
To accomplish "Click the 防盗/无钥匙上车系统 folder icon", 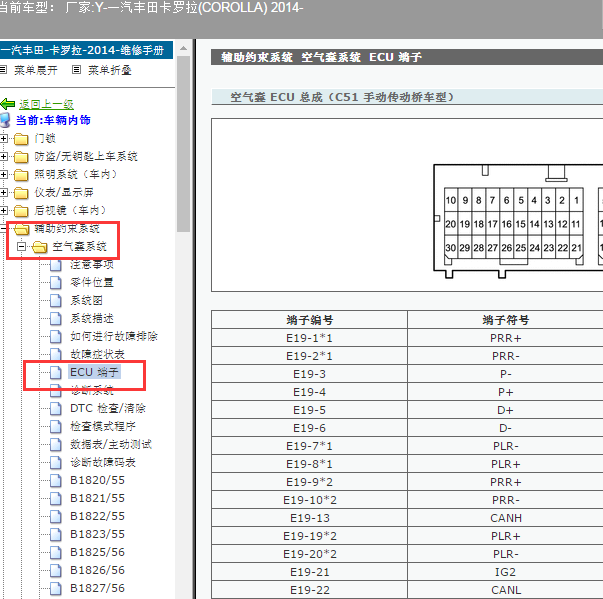I will pos(21,157).
